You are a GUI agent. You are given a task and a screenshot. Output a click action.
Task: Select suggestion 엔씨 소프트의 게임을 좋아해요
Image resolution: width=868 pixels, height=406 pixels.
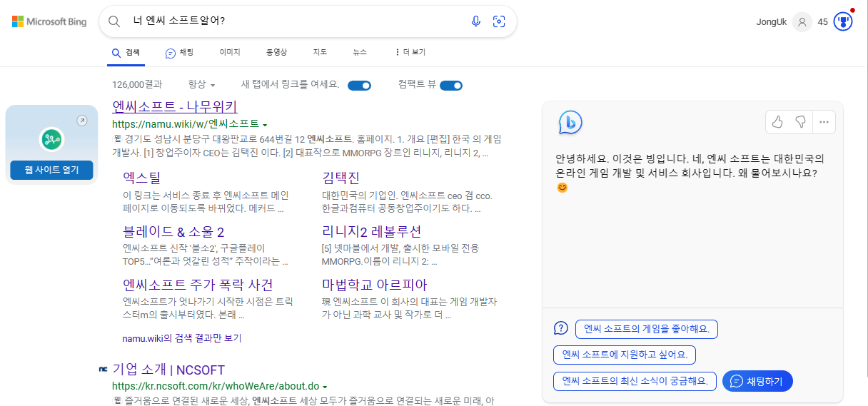[646, 329]
